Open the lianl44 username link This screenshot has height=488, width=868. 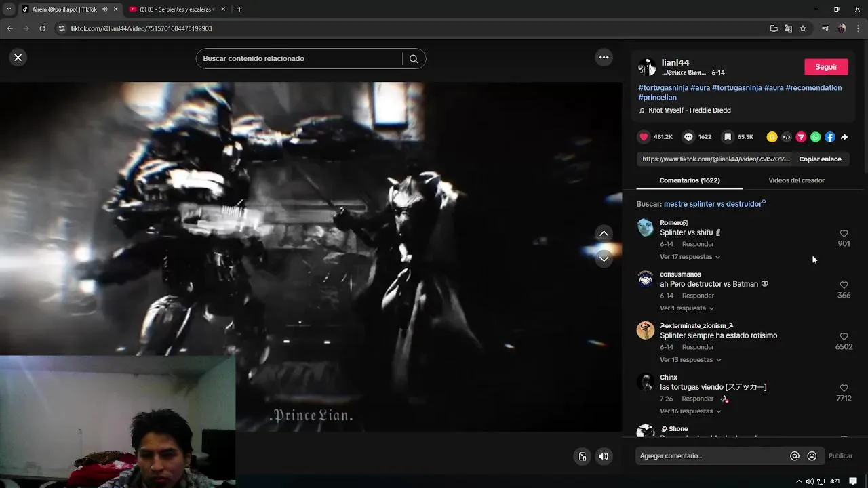coord(675,62)
